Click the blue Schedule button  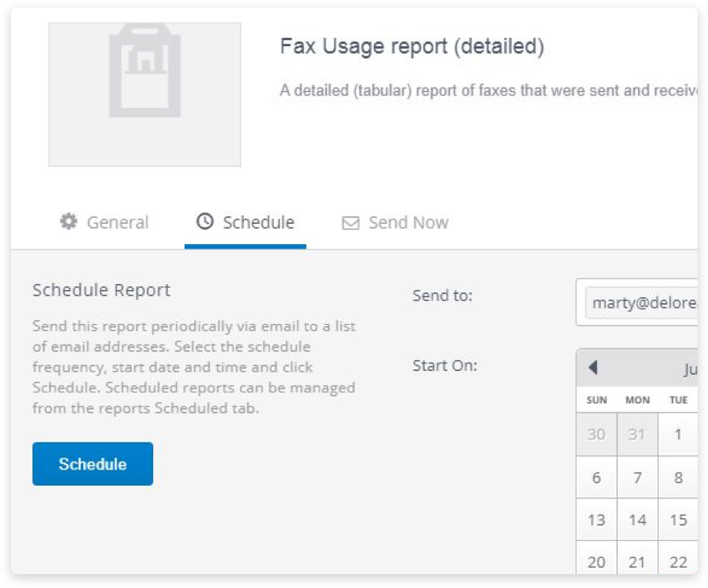[92, 464]
